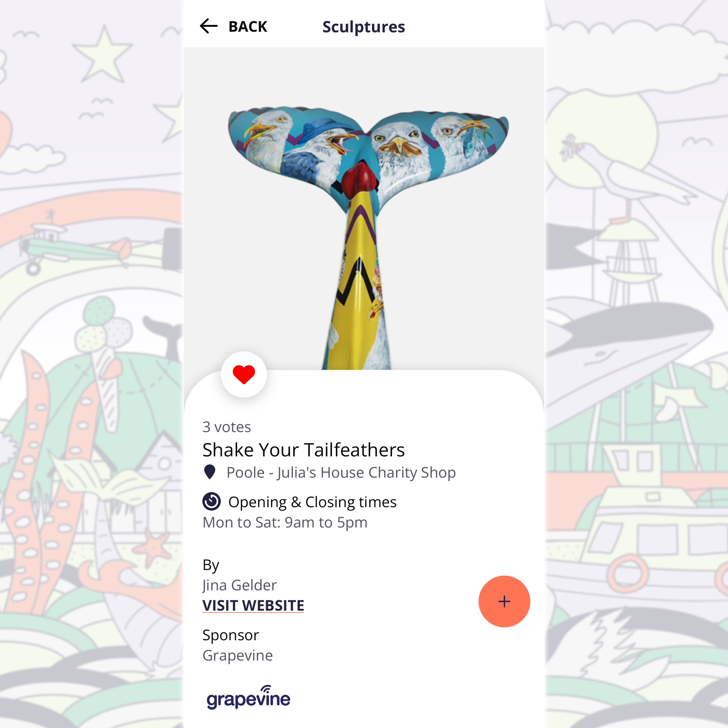Viewport: 728px width, 728px height.
Task: Open the orange plus floating button
Action: pyautogui.click(x=504, y=601)
